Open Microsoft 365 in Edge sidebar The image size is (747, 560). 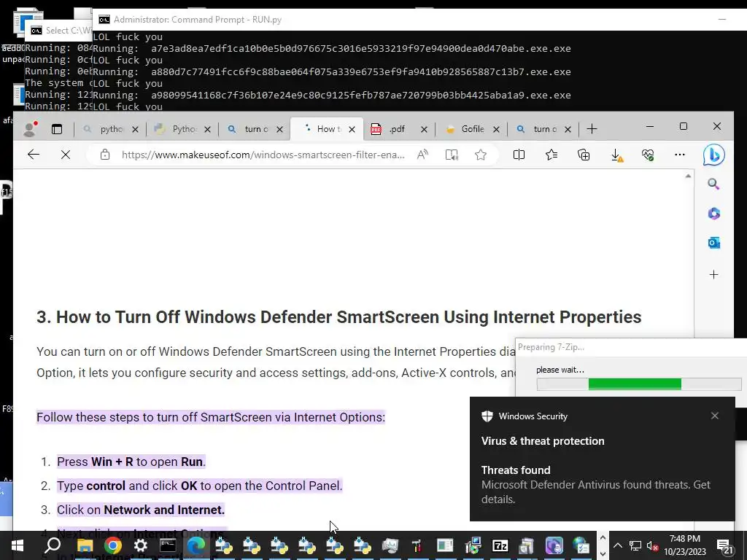[713, 214]
